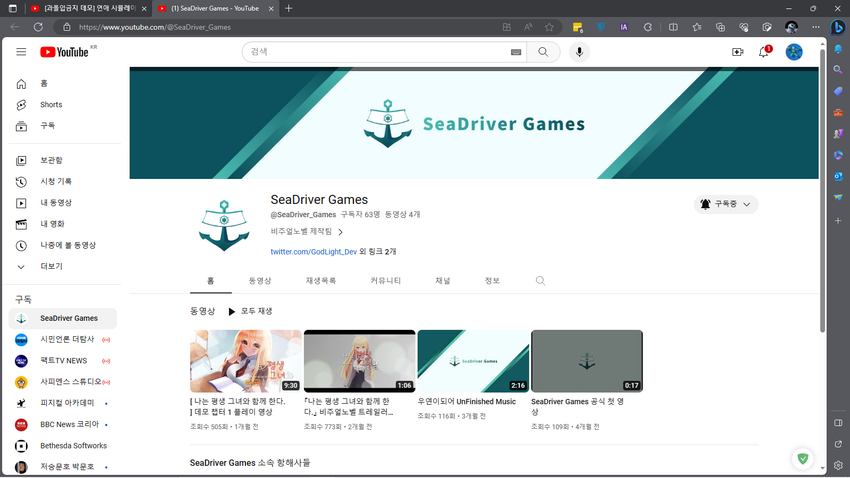The image size is (850, 478).
Task: Expand channel description 비주얼노벨 제작팀
Action: click(x=307, y=232)
